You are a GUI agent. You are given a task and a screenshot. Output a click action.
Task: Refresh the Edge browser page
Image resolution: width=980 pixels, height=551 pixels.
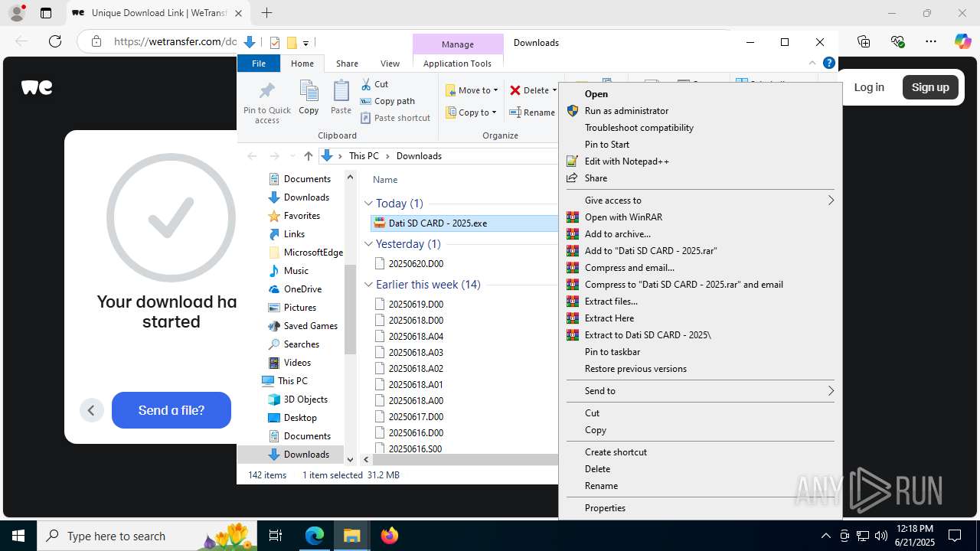(x=55, y=41)
